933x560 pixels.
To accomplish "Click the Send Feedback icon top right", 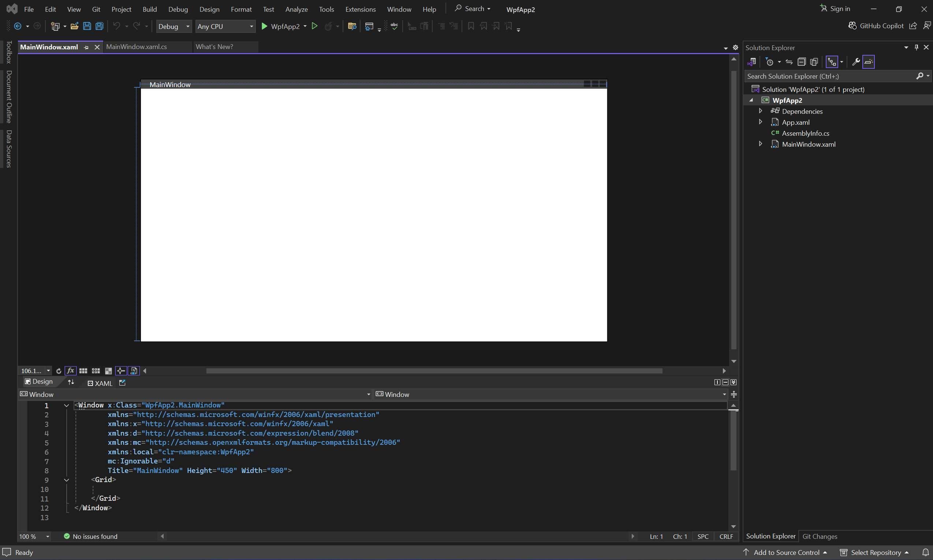I will click(927, 26).
